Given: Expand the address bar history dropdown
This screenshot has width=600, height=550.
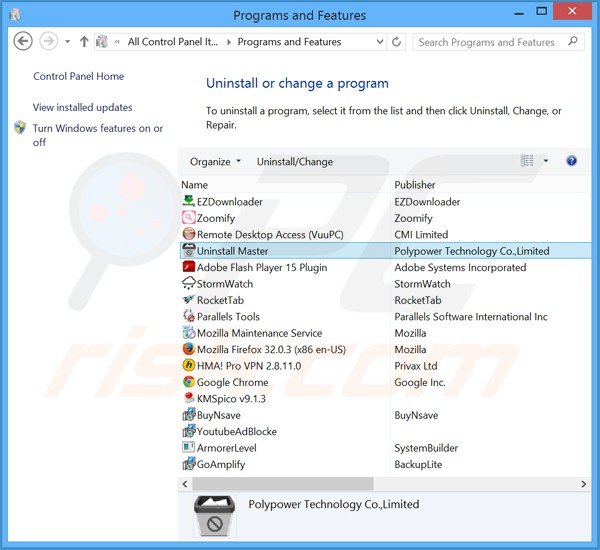Looking at the screenshot, I should click(380, 42).
